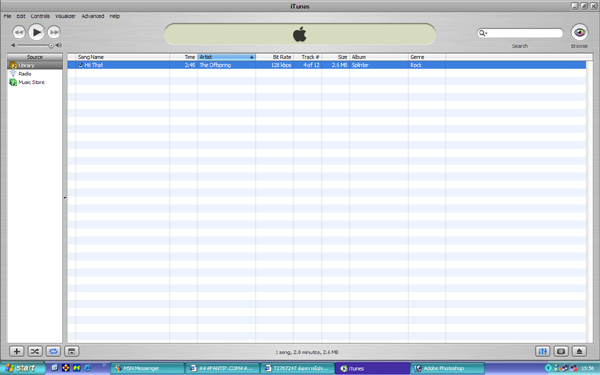Sort by the Song Name column
The height and width of the screenshot is (375, 600).
122,57
